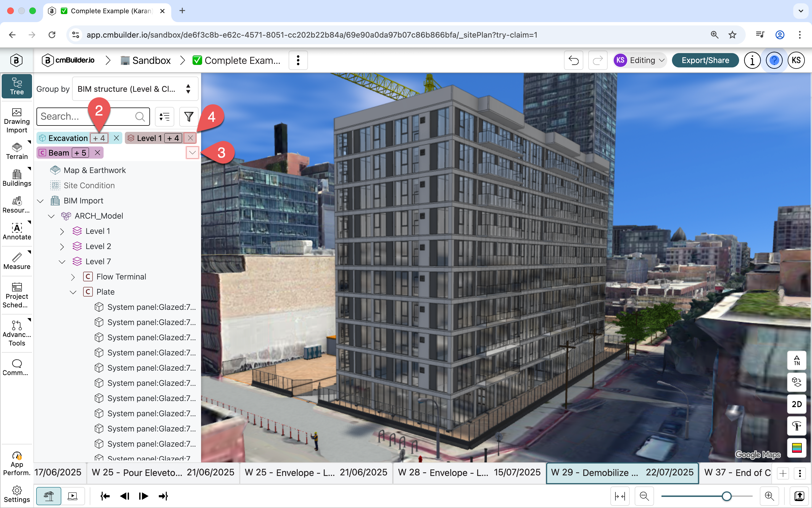This screenshot has width=812, height=508.
Task: Open Settings in the sidebar
Action: pyautogui.click(x=17, y=494)
